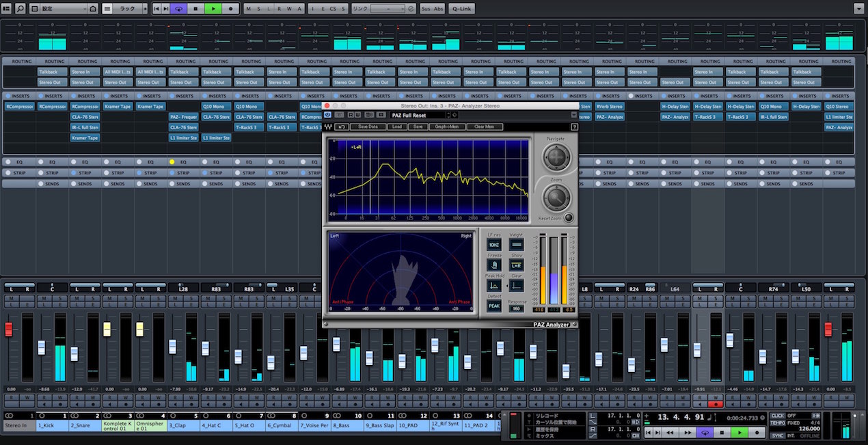Open the PAZ Full Reset preset dropdown
Image resolution: width=868 pixels, height=445 pixels.
(420, 115)
